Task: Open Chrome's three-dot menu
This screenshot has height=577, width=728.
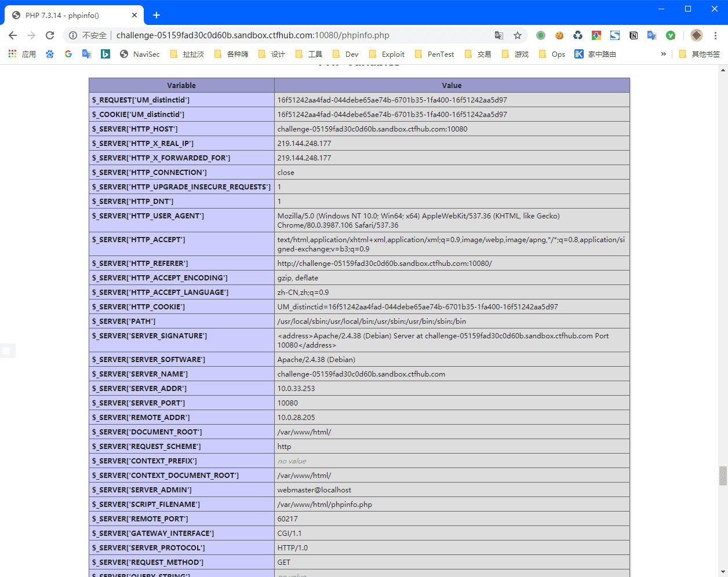Action: tap(716, 35)
